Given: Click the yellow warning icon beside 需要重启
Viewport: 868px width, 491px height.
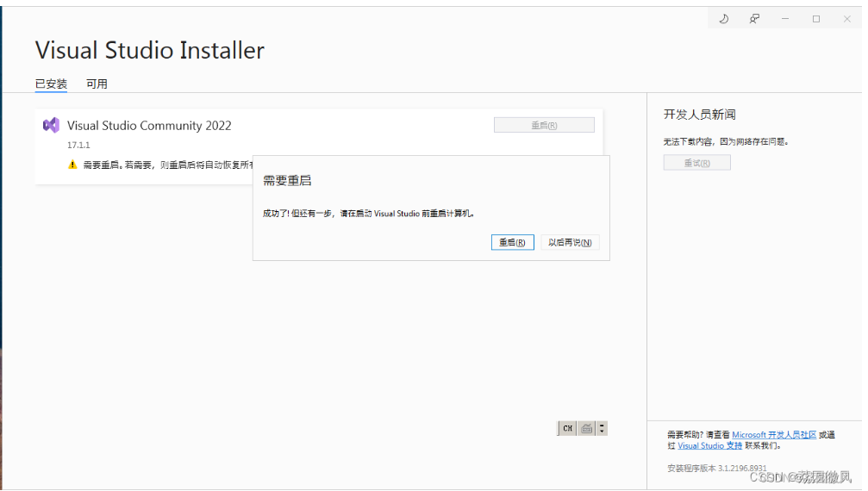Looking at the screenshot, I should coord(72,165).
